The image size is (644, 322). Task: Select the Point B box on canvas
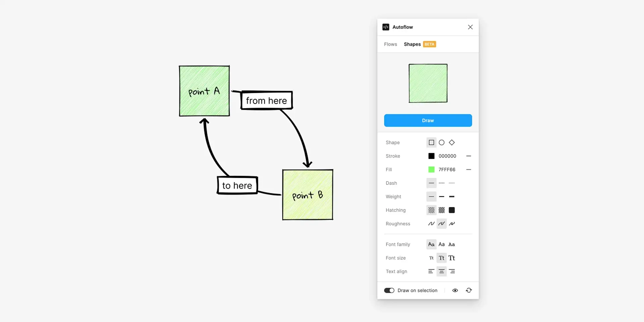[308, 195]
